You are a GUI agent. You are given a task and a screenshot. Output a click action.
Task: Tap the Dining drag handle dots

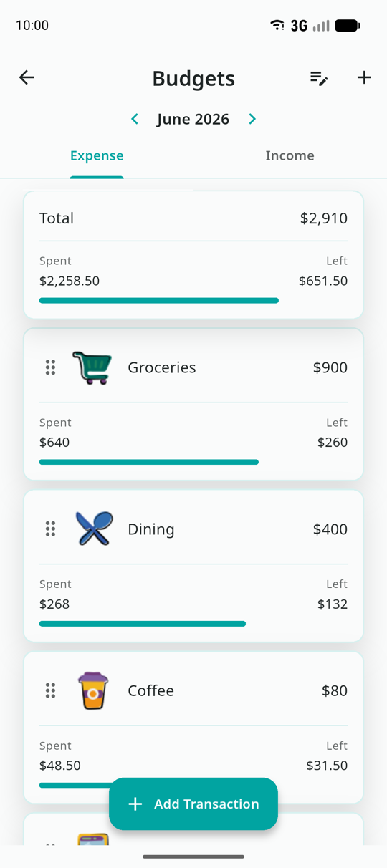point(50,529)
